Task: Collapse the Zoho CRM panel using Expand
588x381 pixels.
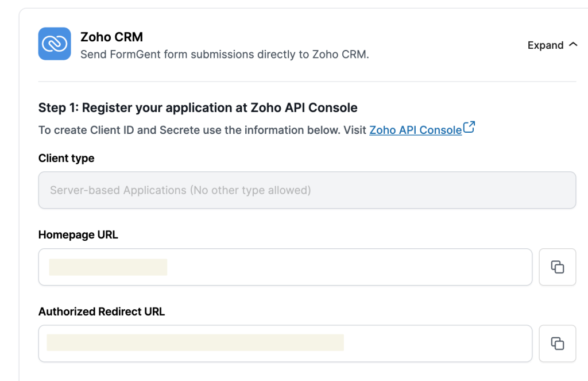Action: point(552,45)
